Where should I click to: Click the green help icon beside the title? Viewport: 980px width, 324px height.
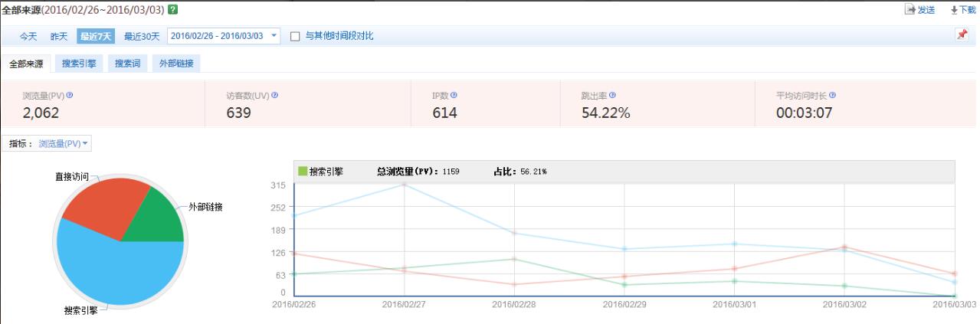tap(173, 9)
